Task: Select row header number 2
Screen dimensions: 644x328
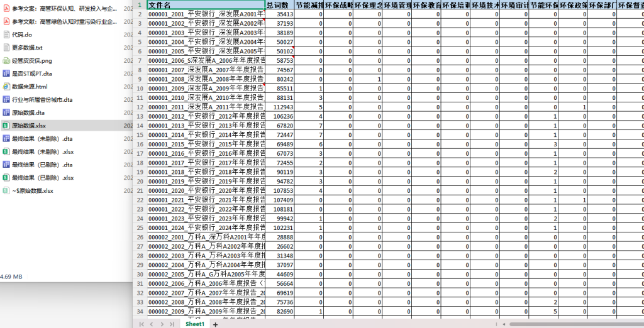Action: click(x=140, y=14)
